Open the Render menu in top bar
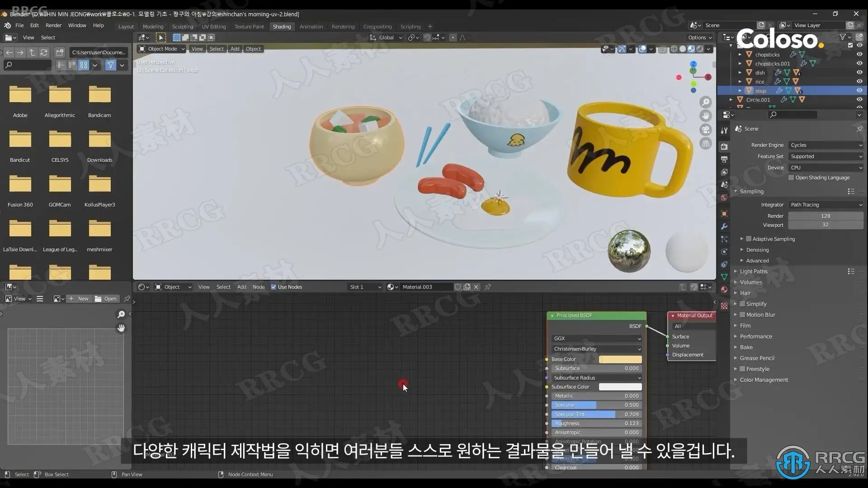 (x=53, y=25)
